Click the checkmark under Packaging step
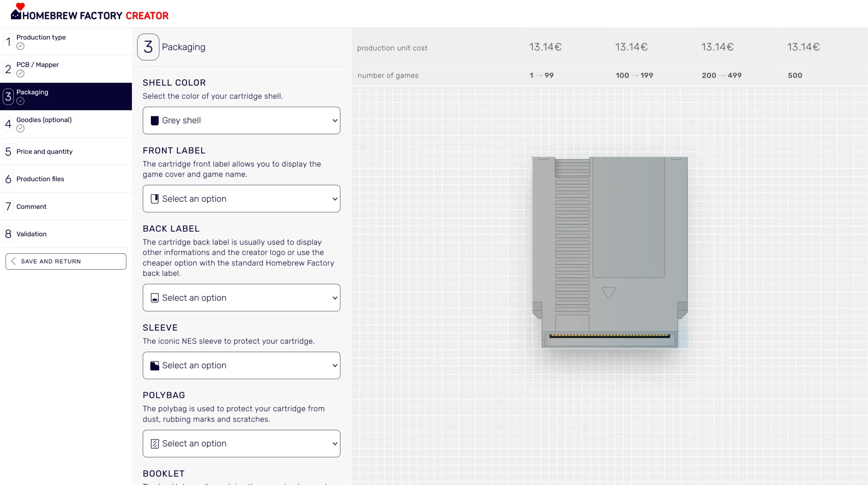Screen dimensions: 868x485 tap(20, 101)
